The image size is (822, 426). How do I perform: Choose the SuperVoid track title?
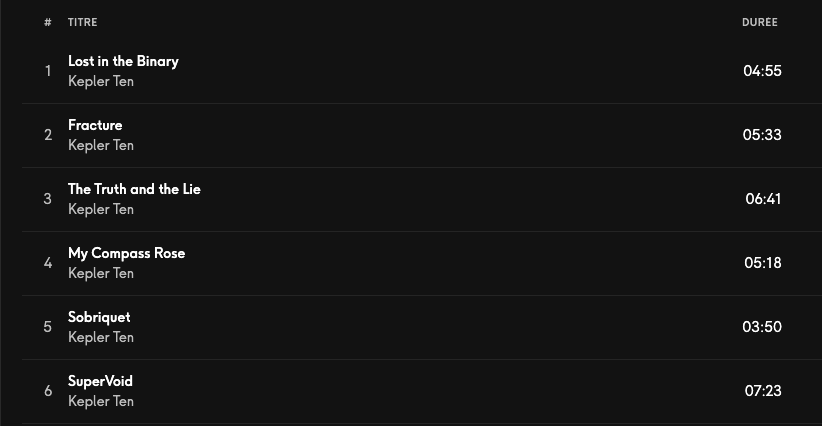(x=100, y=381)
